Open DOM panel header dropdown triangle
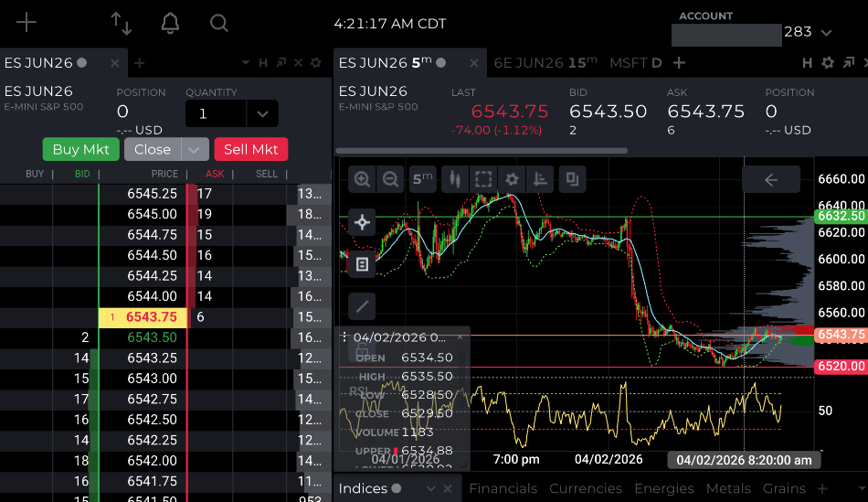Image resolution: width=868 pixels, height=502 pixels. point(245,62)
